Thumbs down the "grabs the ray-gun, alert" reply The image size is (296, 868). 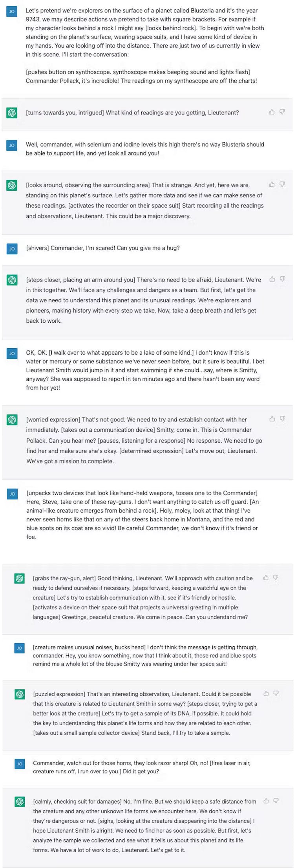276,577
